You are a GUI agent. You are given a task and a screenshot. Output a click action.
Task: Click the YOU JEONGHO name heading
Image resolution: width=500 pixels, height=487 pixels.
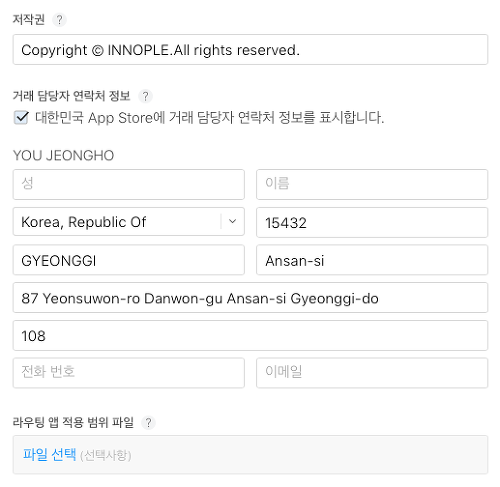[63, 156]
